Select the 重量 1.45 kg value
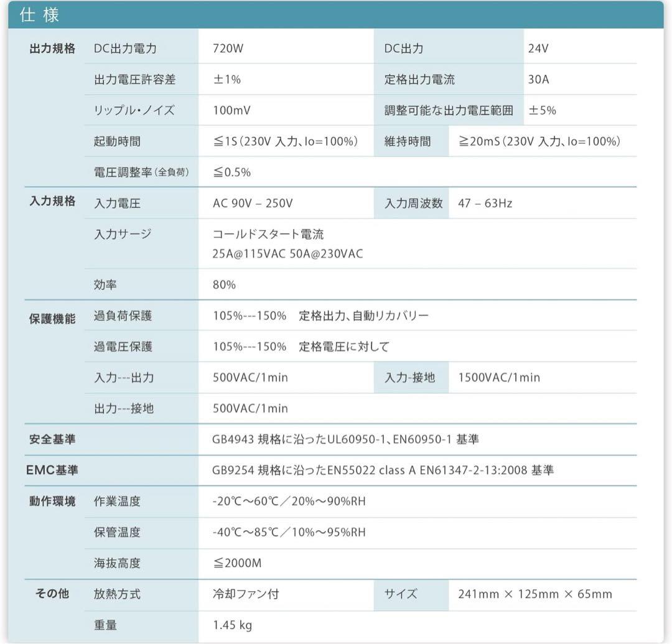 click(231, 625)
